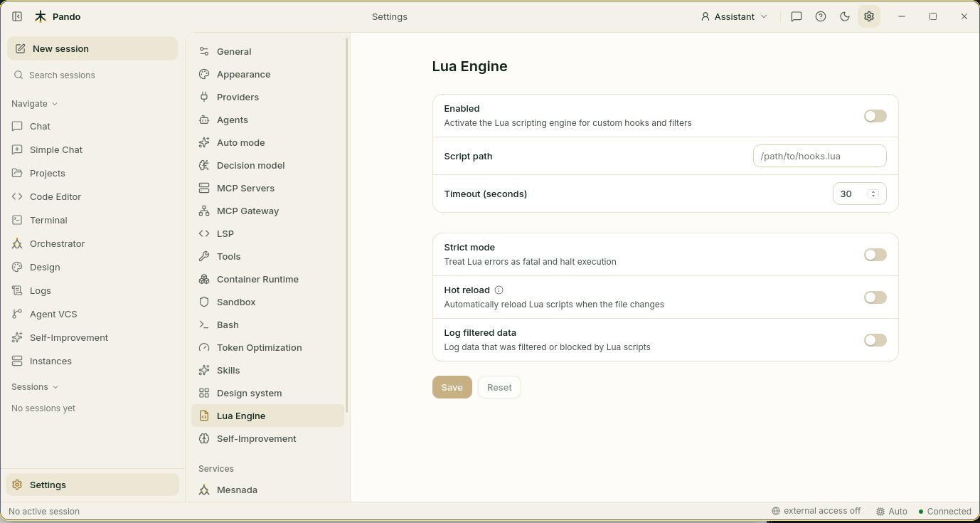The height and width of the screenshot is (523, 980).
Task: Collapse the Sessions section
Action: pyautogui.click(x=35, y=387)
